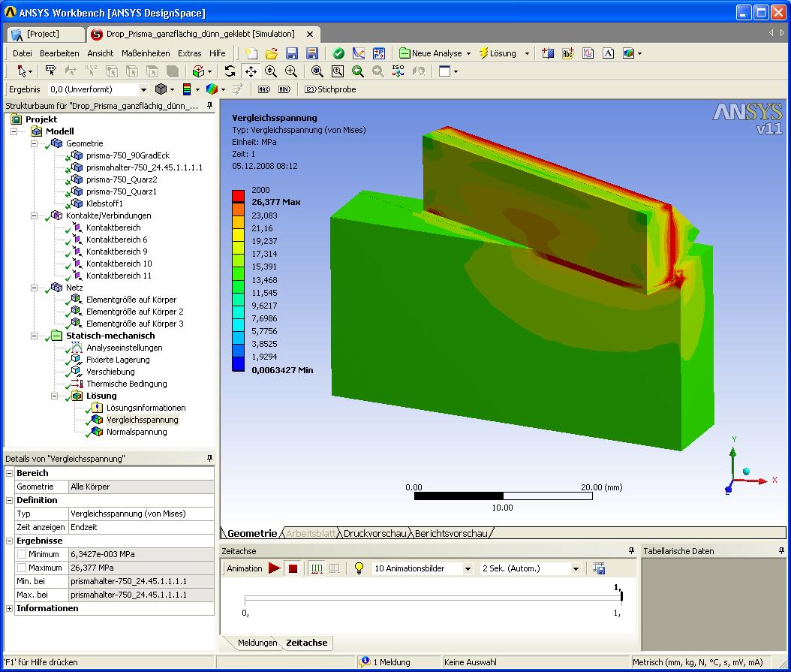Click the distributed frames icon in animation bar
This screenshot has width=791, height=672.
[x=317, y=568]
